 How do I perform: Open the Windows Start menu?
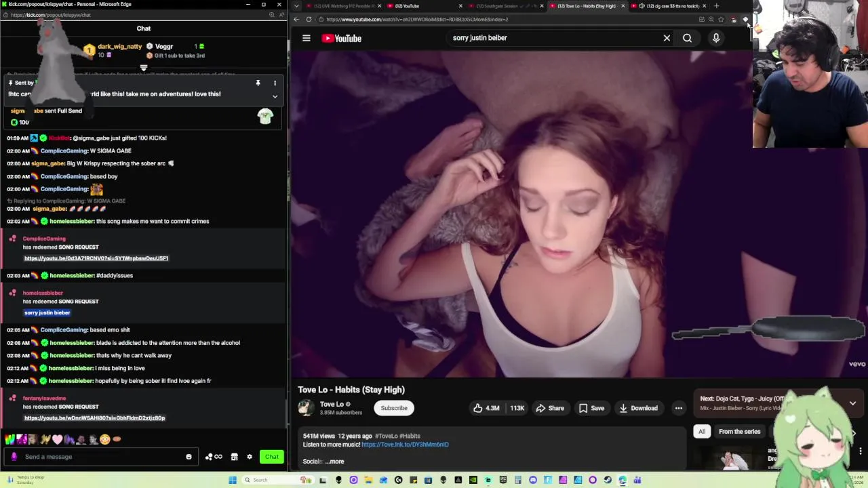click(233, 480)
